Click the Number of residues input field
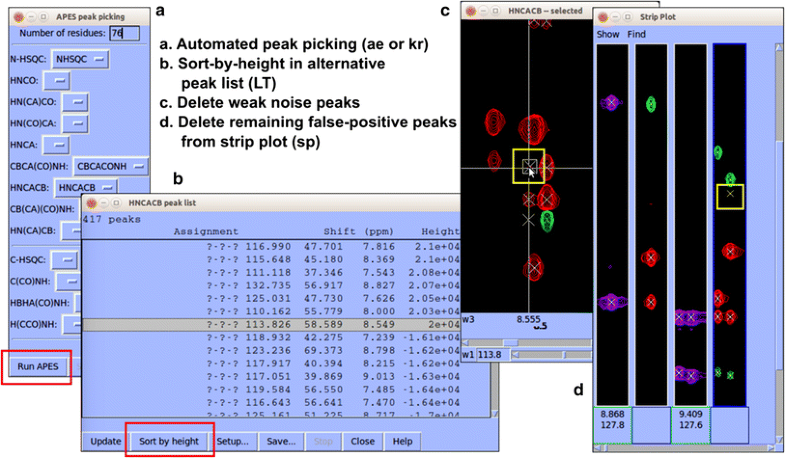 123,34
